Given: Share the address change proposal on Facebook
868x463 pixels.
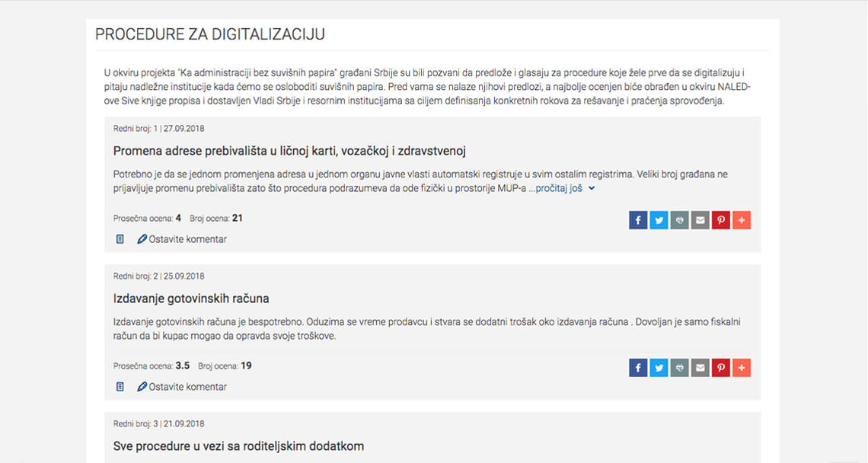Looking at the screenshot, I should pos(638,220).
